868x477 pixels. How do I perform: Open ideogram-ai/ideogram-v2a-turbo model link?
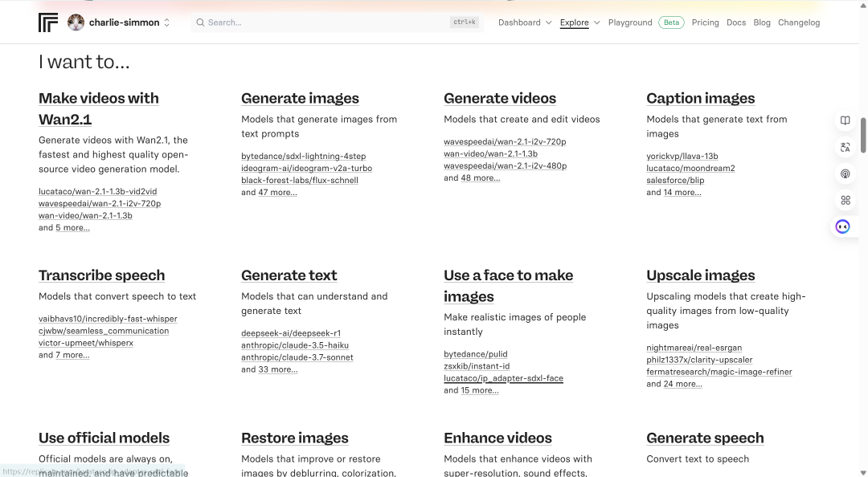[x=307, y=168]
